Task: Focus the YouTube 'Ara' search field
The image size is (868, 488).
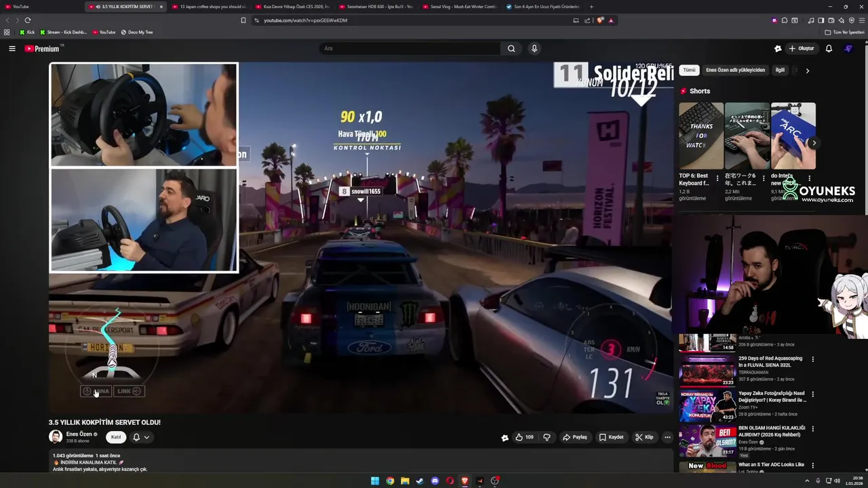Action: (x=410, y=48)
